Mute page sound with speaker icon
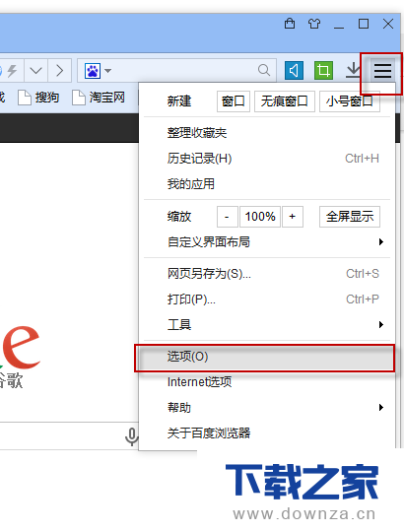This screenshot has height=532, width=404. 294,71
